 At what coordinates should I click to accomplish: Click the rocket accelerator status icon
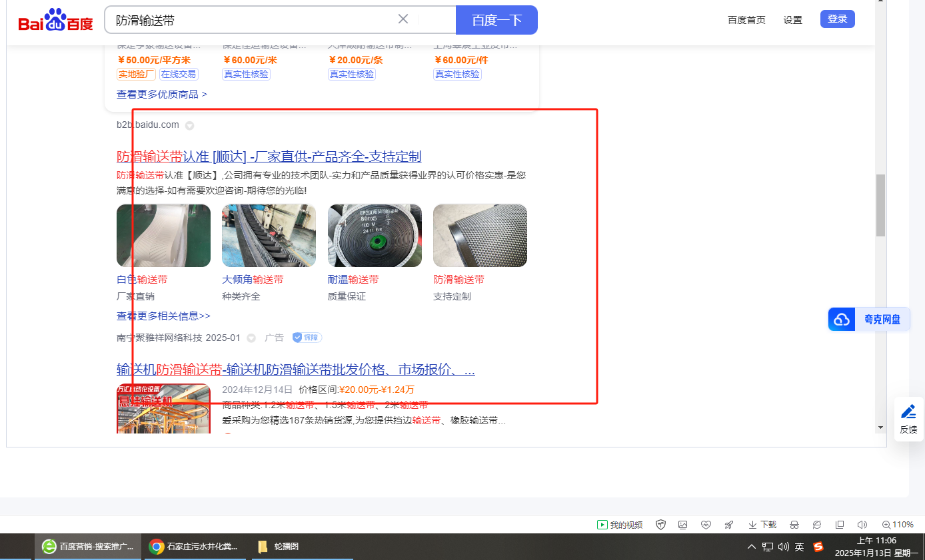(x=729, y=525)
